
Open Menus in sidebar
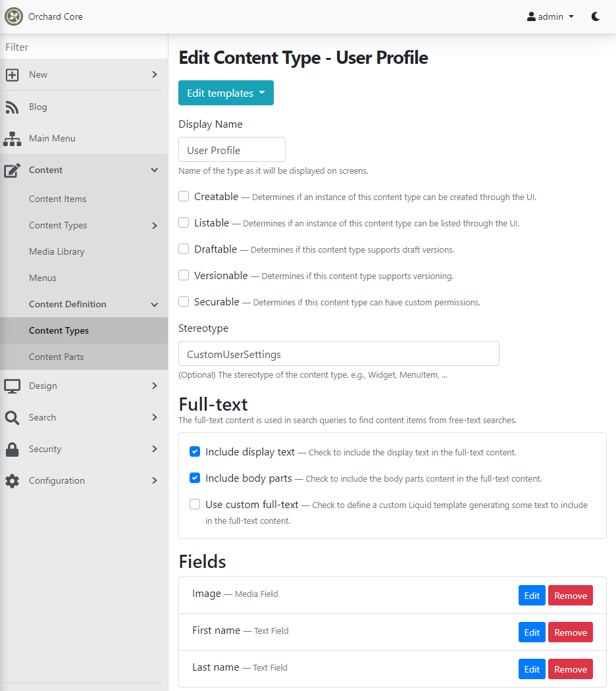pos(84,278)
